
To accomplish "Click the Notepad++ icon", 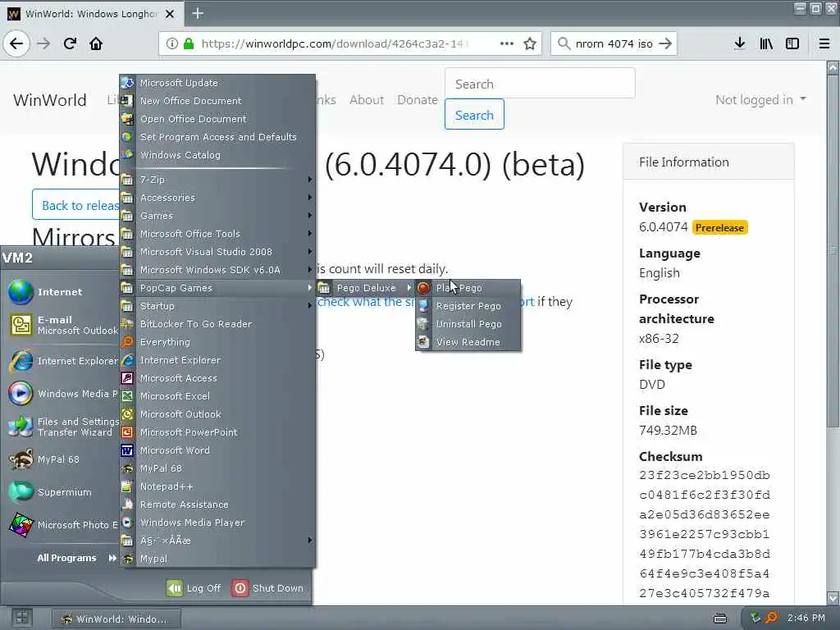I will [x=127, y=486].
